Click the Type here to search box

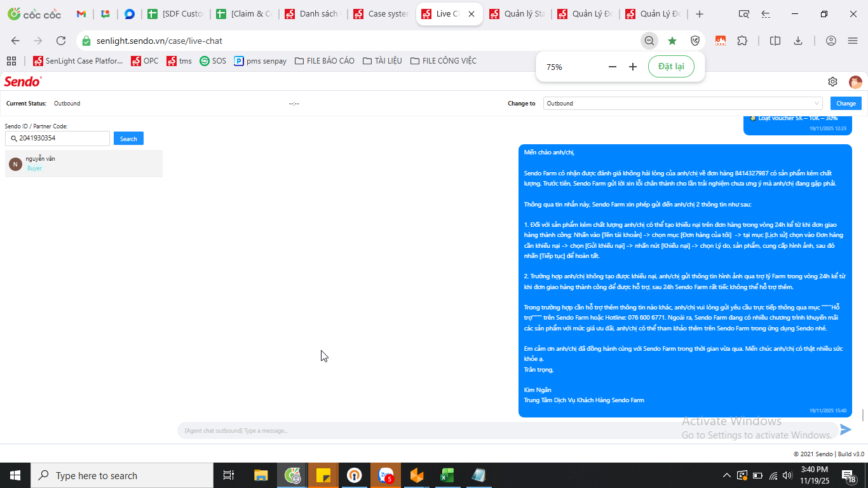pos(122,475)
